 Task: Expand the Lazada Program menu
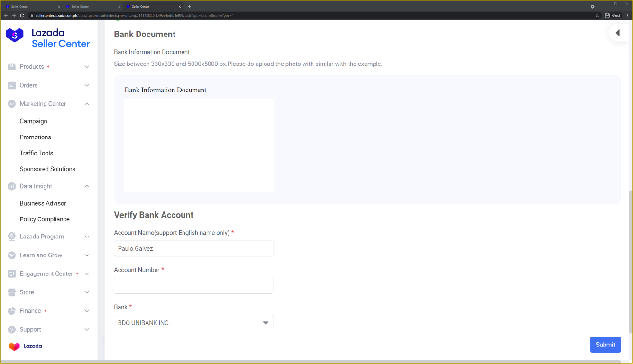[87, 237]
